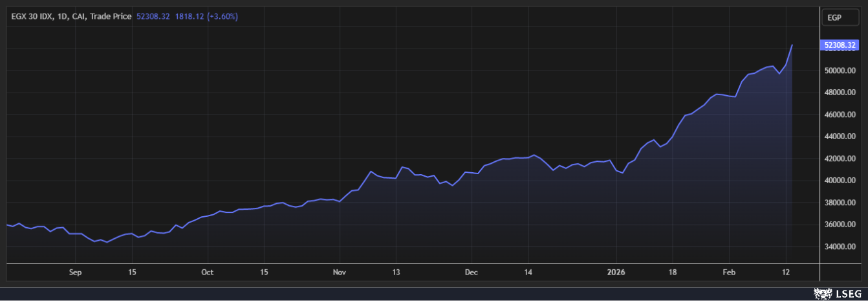Viewport: 868px width, 301px height.
Task: Select the Sep label on the time axis
Action: tap(75, 273)
